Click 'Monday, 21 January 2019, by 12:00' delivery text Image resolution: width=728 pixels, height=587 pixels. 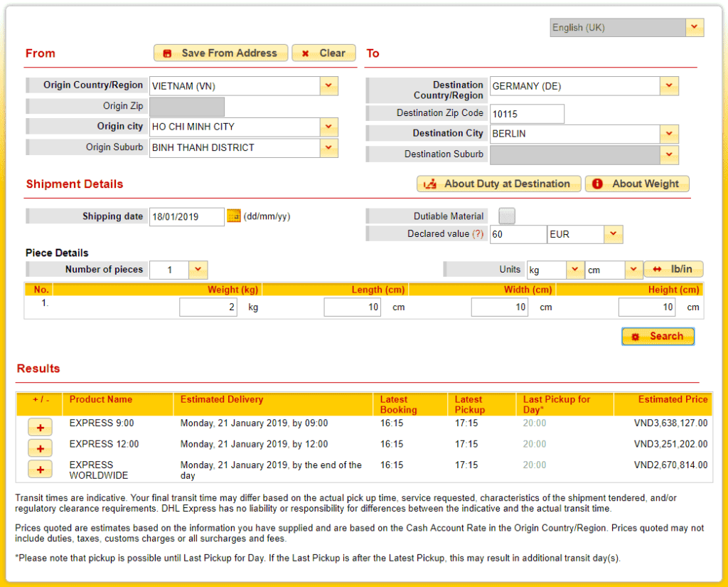click(254, 444)
